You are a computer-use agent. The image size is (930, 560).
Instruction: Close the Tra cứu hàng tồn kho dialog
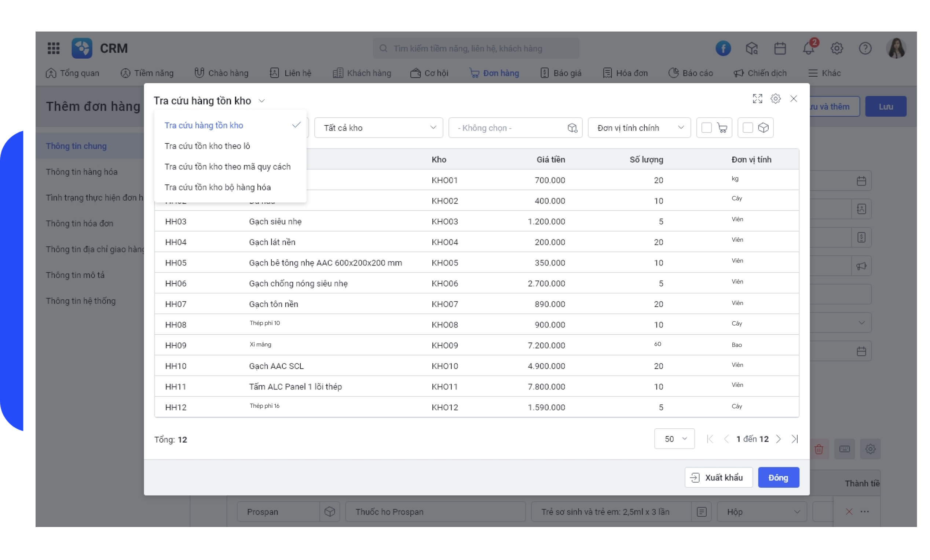793,99
